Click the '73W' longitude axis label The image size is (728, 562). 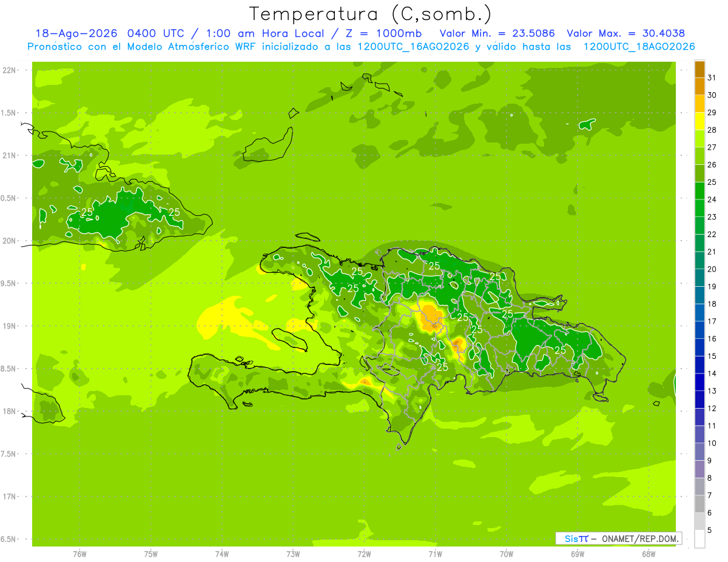tap(293, 554)
